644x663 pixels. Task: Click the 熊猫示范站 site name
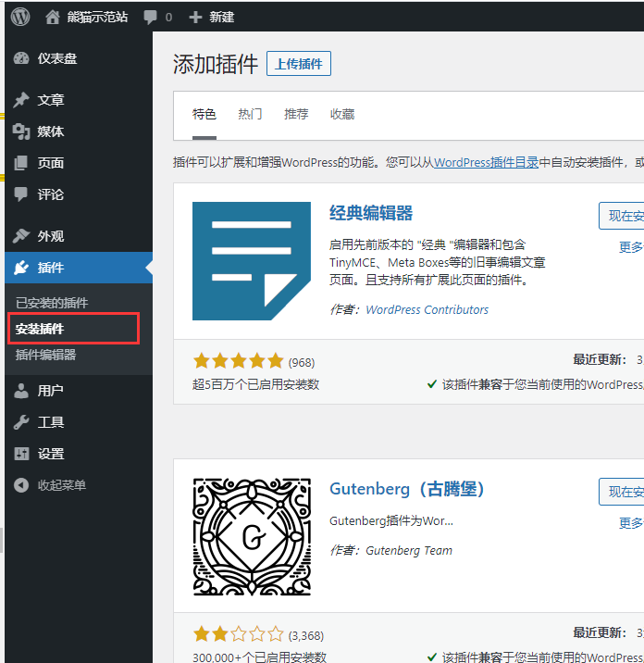click(x=97, y=18)
